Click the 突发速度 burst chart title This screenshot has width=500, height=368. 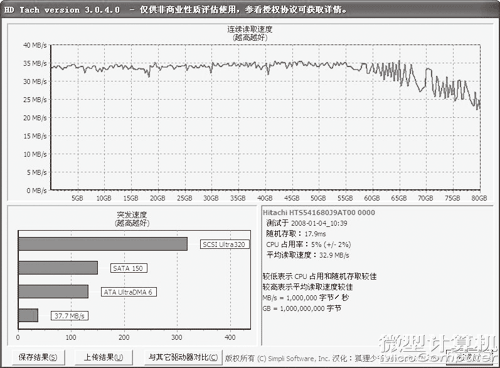[x=132, y=215]
